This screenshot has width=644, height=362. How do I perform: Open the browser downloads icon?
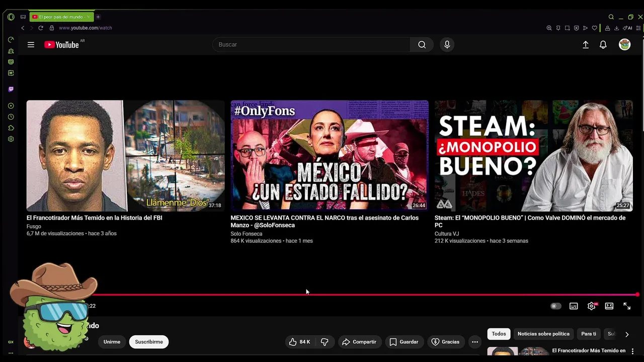pos(616,28)
